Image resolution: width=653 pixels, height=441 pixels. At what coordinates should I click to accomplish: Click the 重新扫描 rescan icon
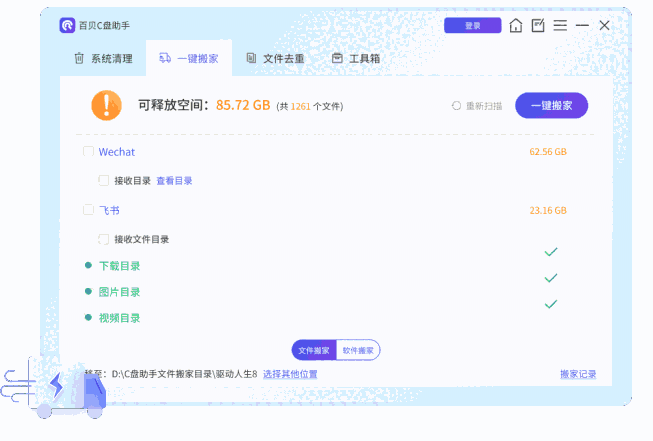tap(456, 106)
